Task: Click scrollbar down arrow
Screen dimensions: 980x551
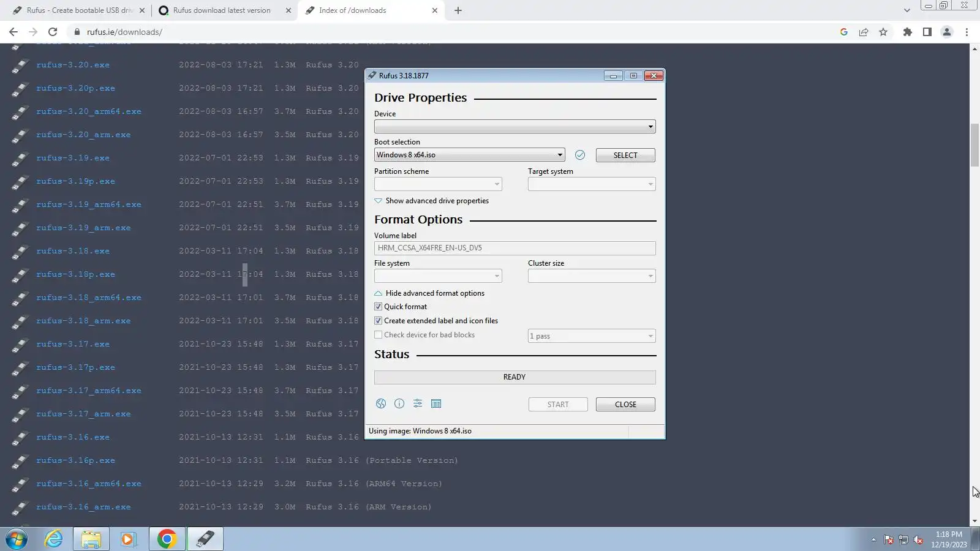Action: [974, 522]
